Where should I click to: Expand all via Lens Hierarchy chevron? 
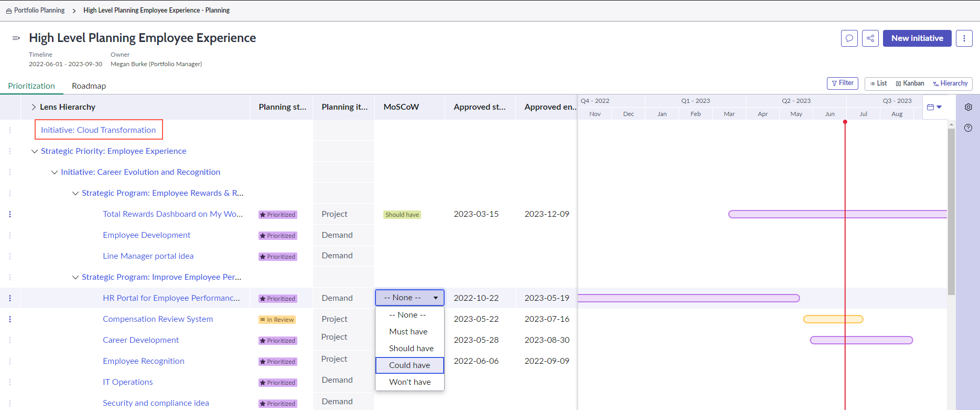pyautogui.click(x=34, y=107)
